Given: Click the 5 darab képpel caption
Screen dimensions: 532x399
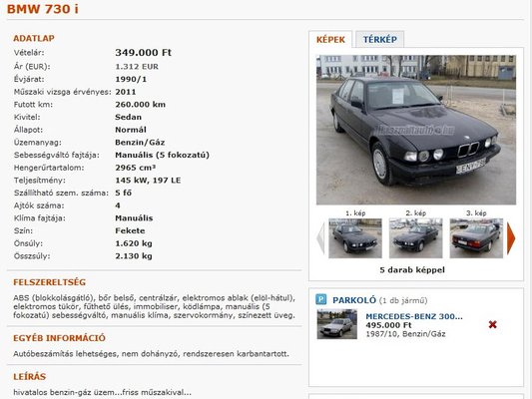Looking at the screenshot, I should click(x=412, y=270).
